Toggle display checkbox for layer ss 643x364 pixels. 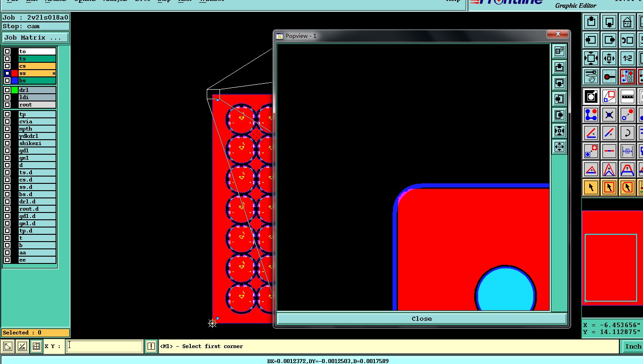pos(7,73)
